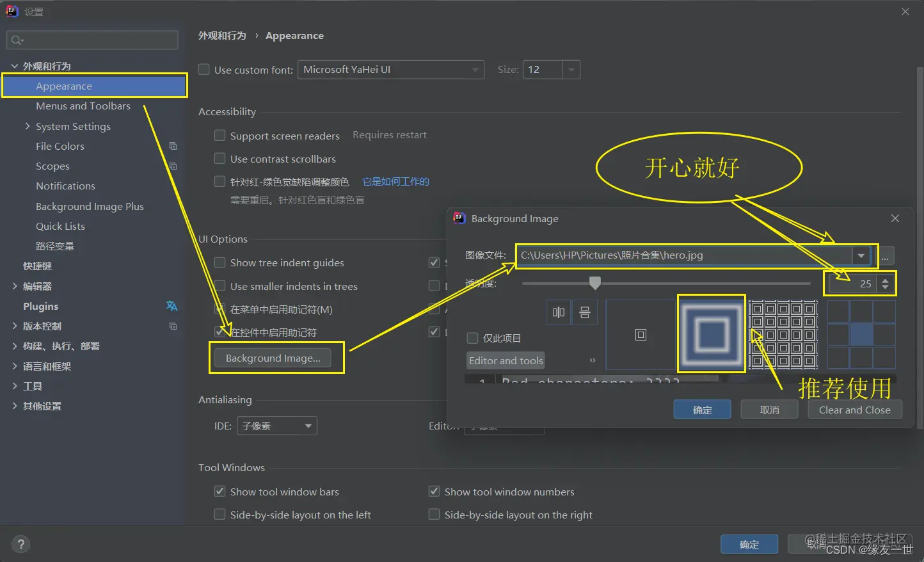924x562 pixels.
Task: Click the search magnifier icon in settings search box
Action: click(x=16, y=40)
